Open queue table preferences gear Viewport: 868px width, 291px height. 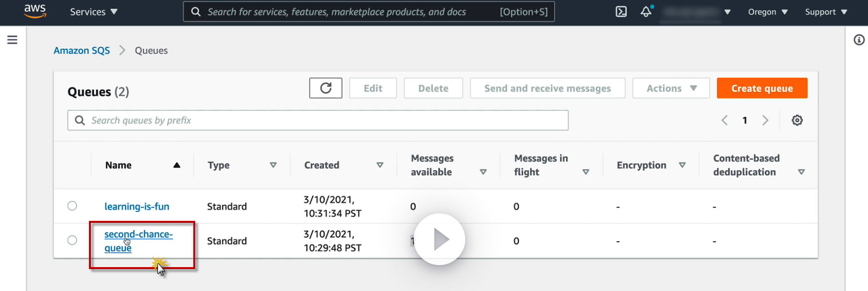797,120
